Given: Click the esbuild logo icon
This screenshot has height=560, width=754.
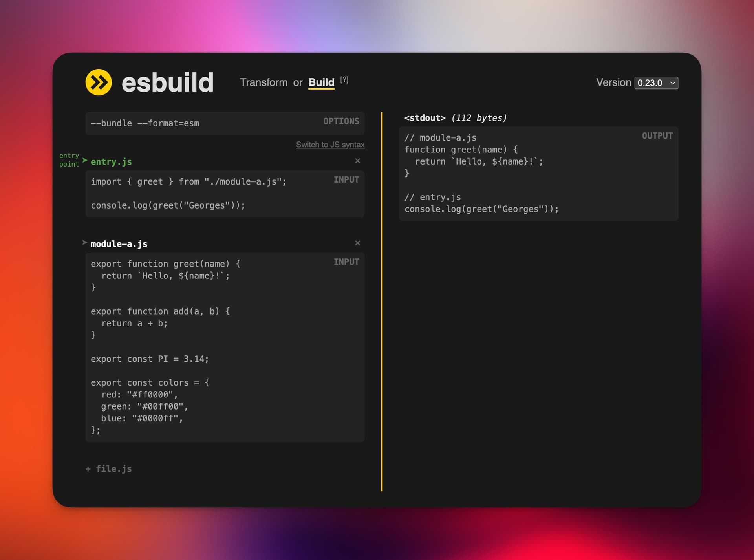Looking at the screenshot, I should click(x=99, y=82).
